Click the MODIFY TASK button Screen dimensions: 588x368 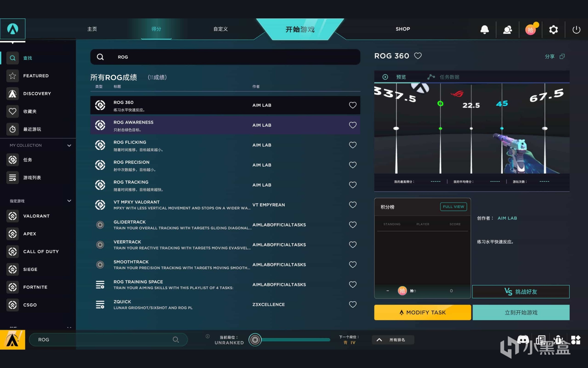tap(422, 312)
